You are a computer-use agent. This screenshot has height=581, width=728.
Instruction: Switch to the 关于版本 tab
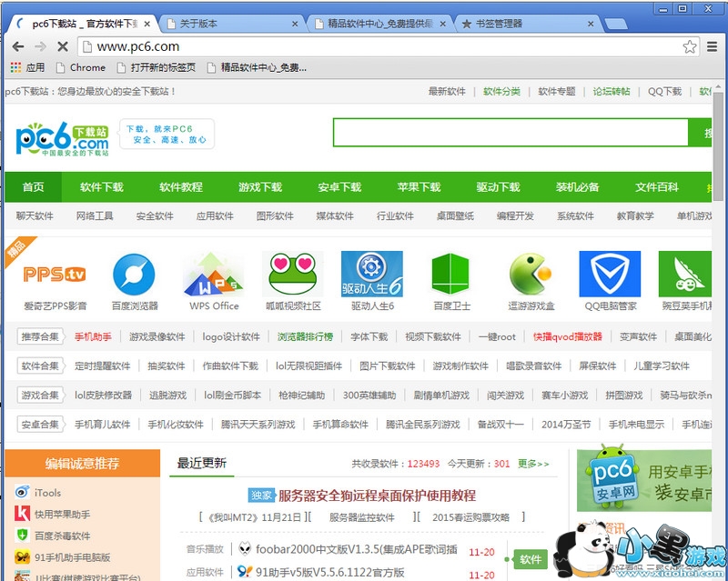[x=231, y=24]
